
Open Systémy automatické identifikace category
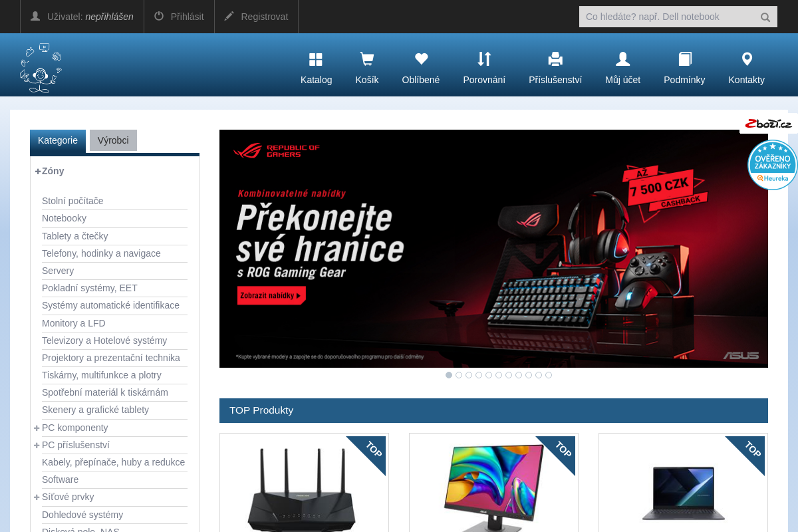click(x=110, y=305)
